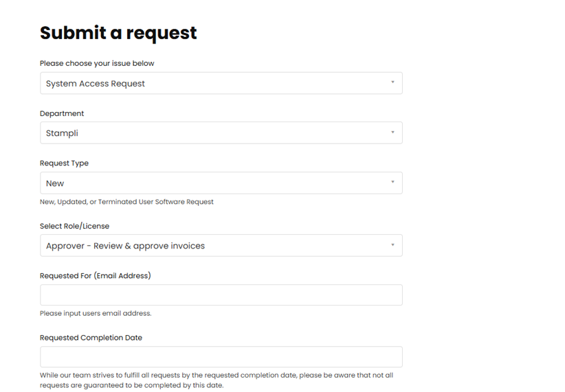The height and width of the screenshot is (392, 565).
Task: Click the 'New, Updated, or Terminated' hint text
Action: coord(126,202)
